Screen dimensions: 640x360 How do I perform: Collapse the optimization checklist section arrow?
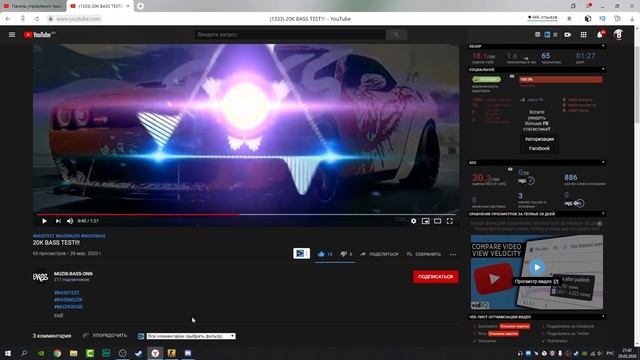tap(603, 317)
